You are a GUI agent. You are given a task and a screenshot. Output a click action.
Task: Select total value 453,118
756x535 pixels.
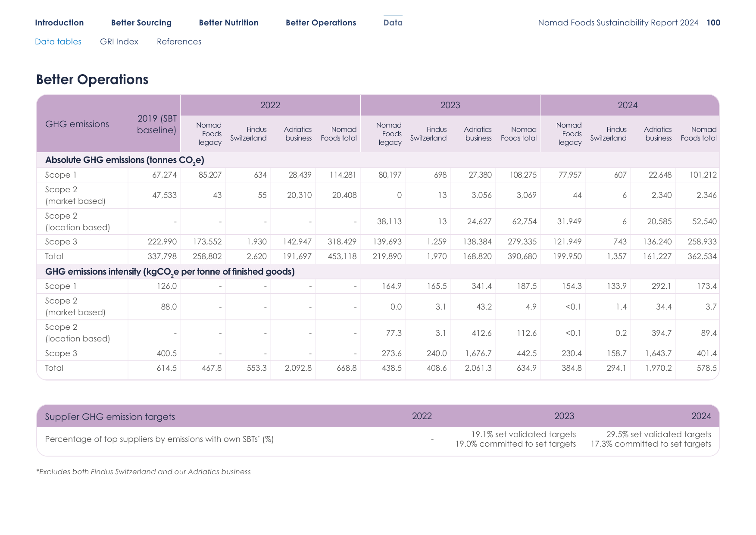click(x=342, y=257)
